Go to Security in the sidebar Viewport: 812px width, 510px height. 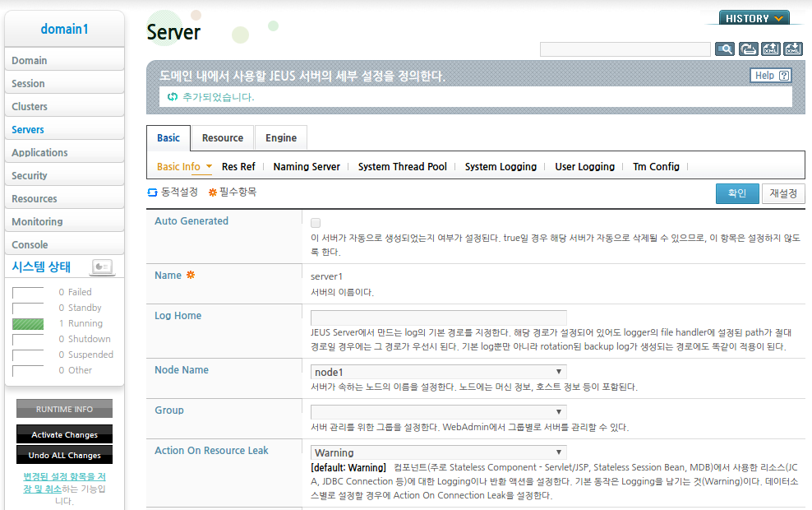tap(64, 175)
